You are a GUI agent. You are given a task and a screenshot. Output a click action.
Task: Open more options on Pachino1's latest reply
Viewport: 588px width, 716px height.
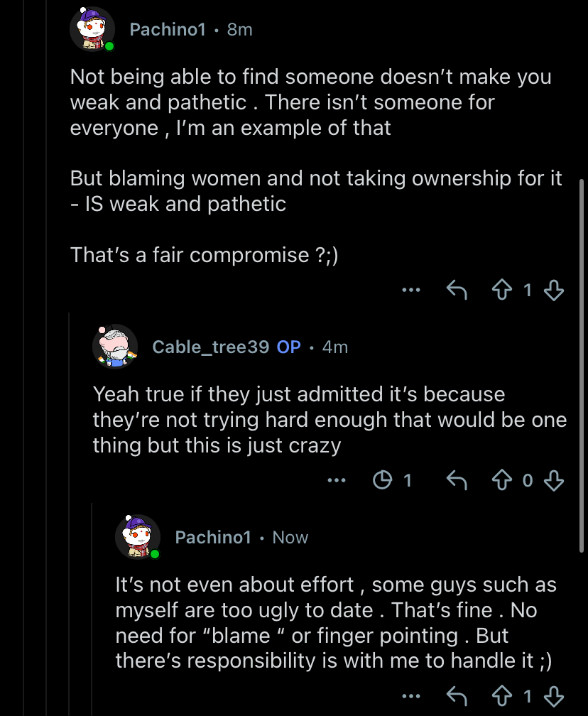point(411,696)
